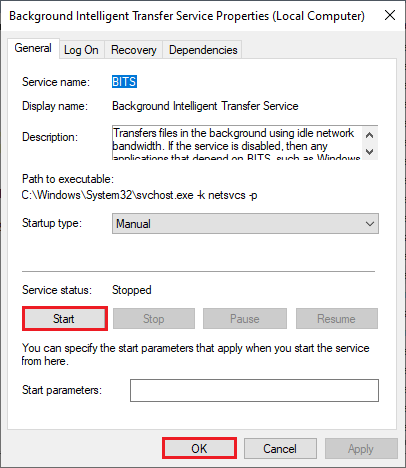
Task: Click inside the Description text box
Action: (x=237, y=143)
